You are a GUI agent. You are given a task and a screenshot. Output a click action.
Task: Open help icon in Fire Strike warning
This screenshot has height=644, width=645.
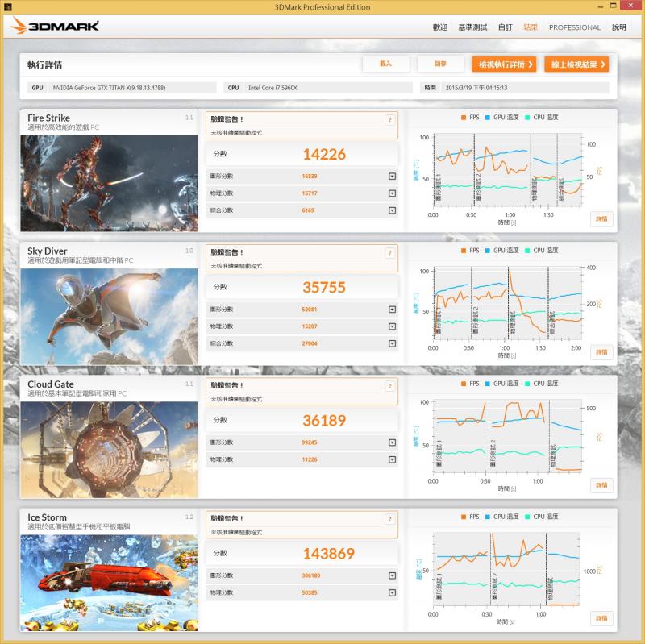pos(390,119)
